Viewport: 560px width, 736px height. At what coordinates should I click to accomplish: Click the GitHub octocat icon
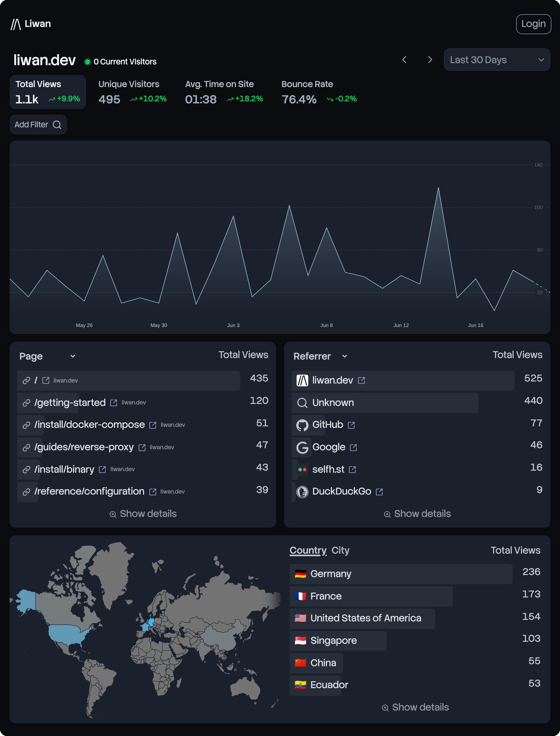click(302, 425)
